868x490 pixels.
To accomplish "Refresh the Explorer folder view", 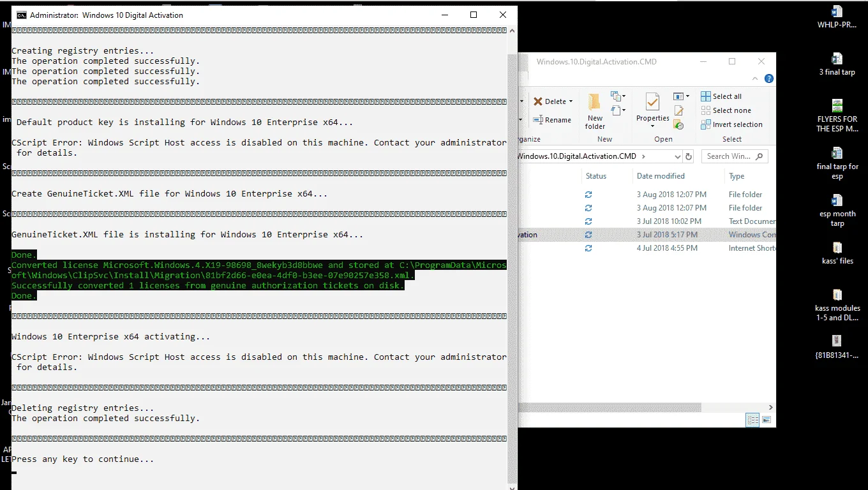I will click(x=689, y=156).
